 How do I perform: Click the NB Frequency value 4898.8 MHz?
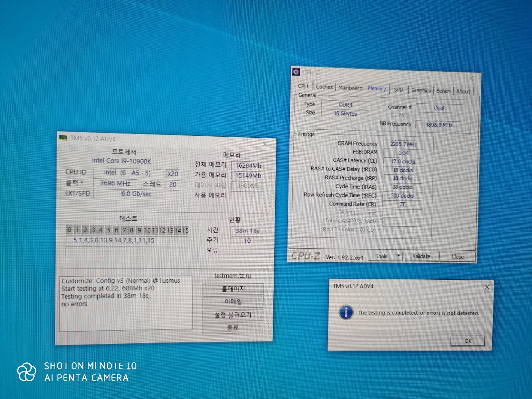click(439, 125)
